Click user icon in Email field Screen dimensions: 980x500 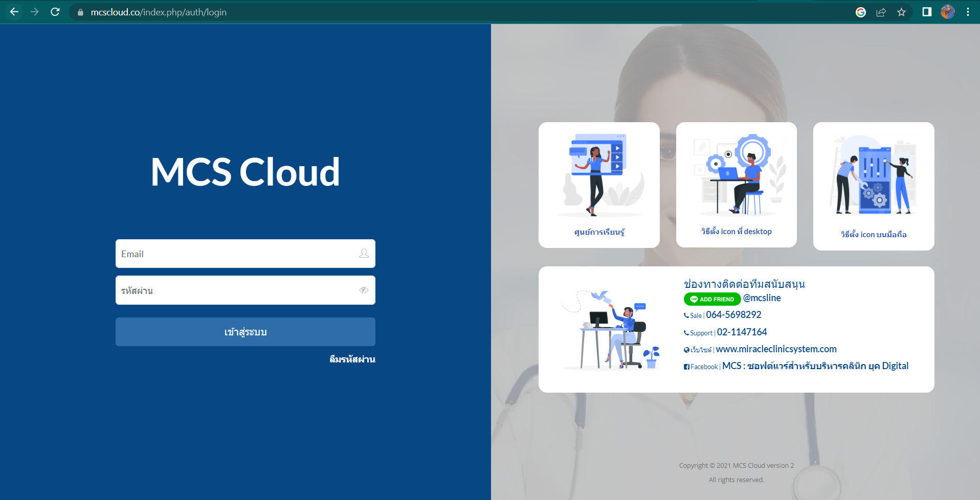click(x=364, y=254)
